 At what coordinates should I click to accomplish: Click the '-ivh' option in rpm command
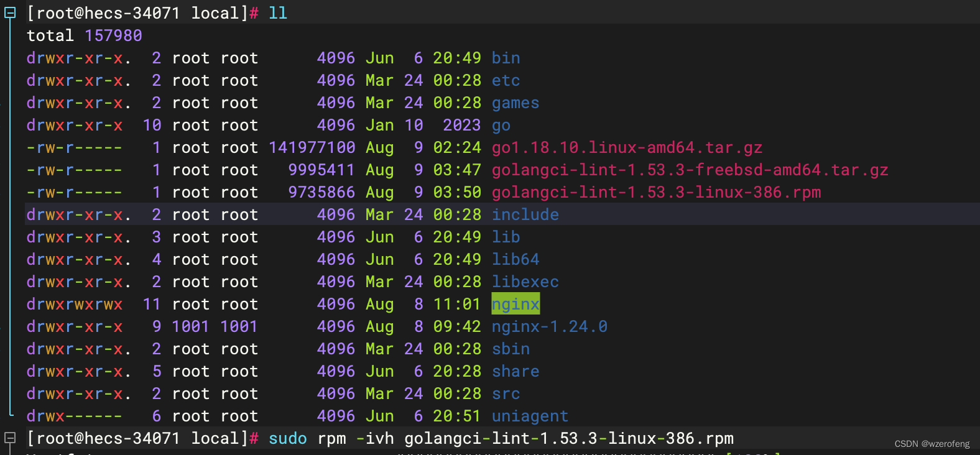pos(375,438)
